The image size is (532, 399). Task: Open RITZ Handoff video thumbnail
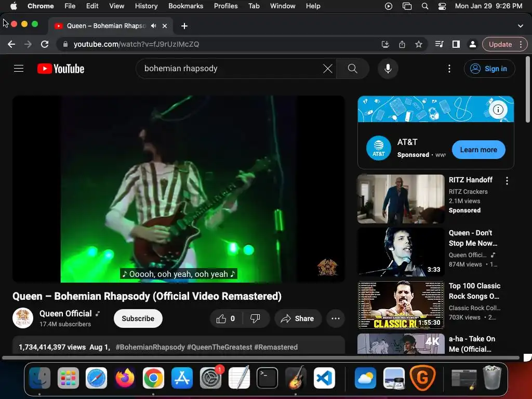[401, 199]
